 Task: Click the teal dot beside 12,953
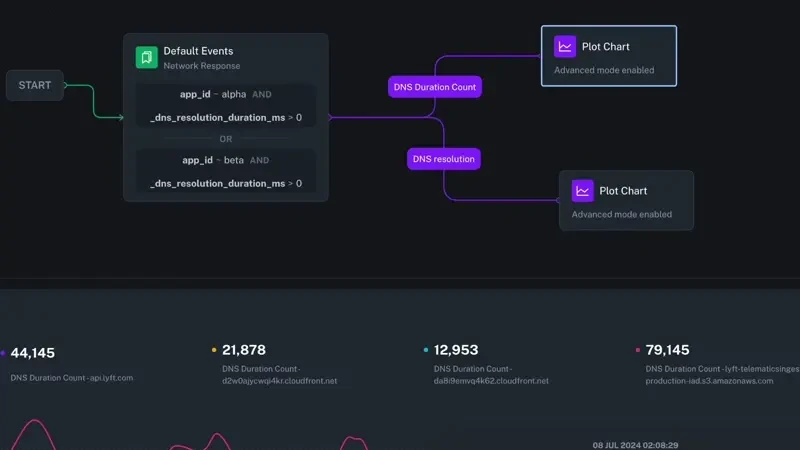(426, 350)
